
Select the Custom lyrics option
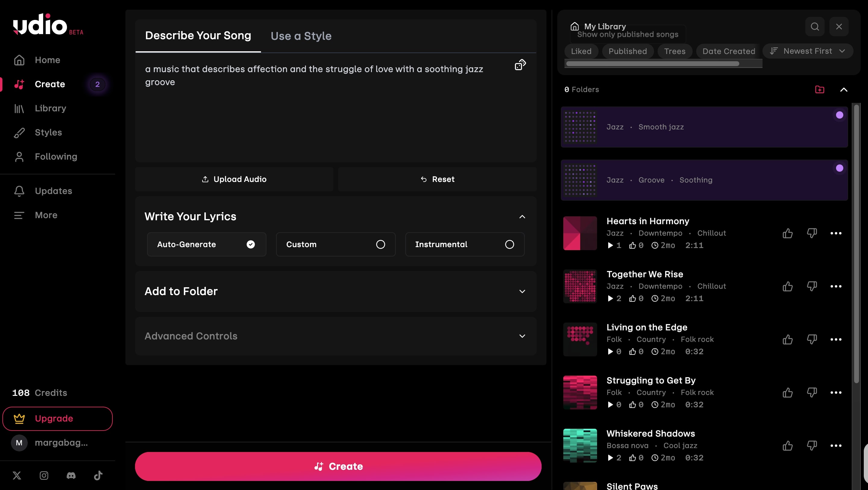(335, 244)
